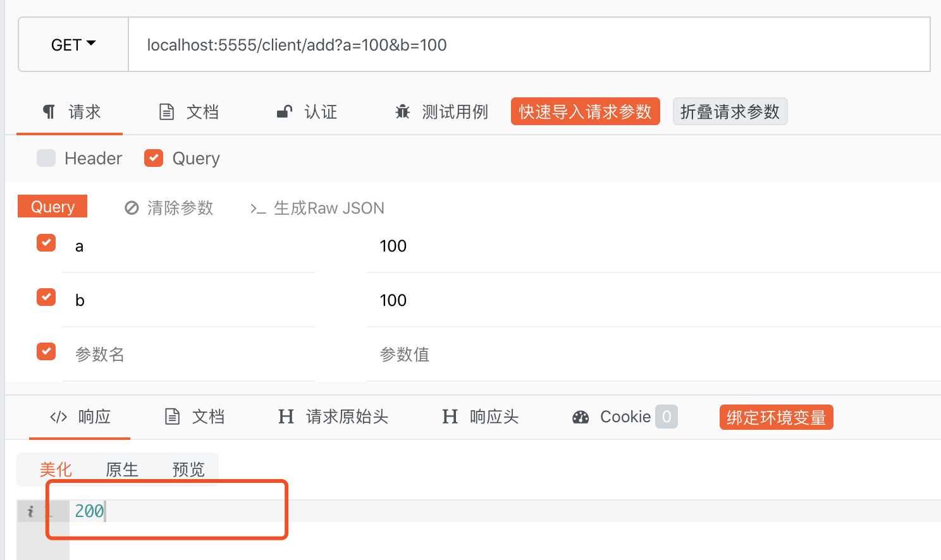Click the code icon beside 响应
The height and width of the screenshot is (560, 941).
[58, 417]
